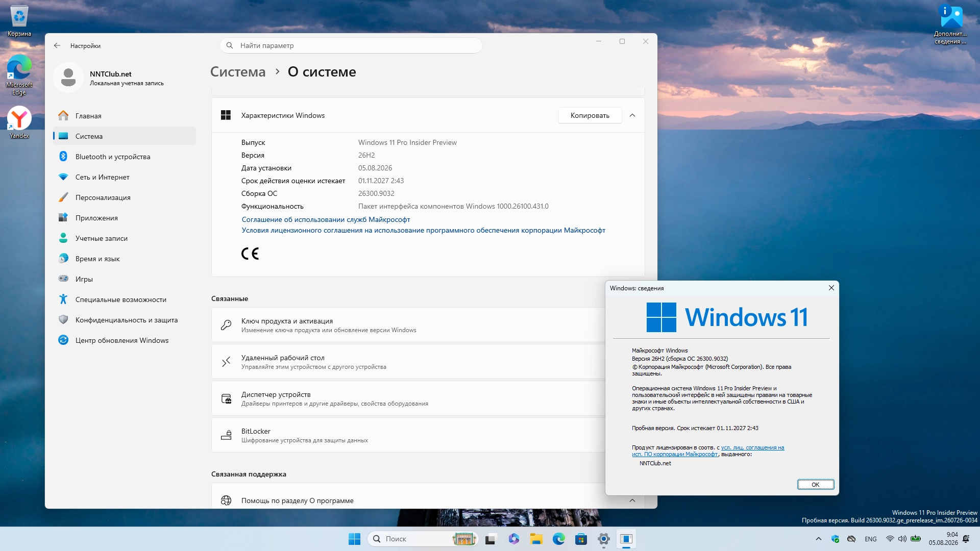Open the notifications bell icon
This screenshot has height=551, width=980.
pyautogui.click(x=966, y=539)
